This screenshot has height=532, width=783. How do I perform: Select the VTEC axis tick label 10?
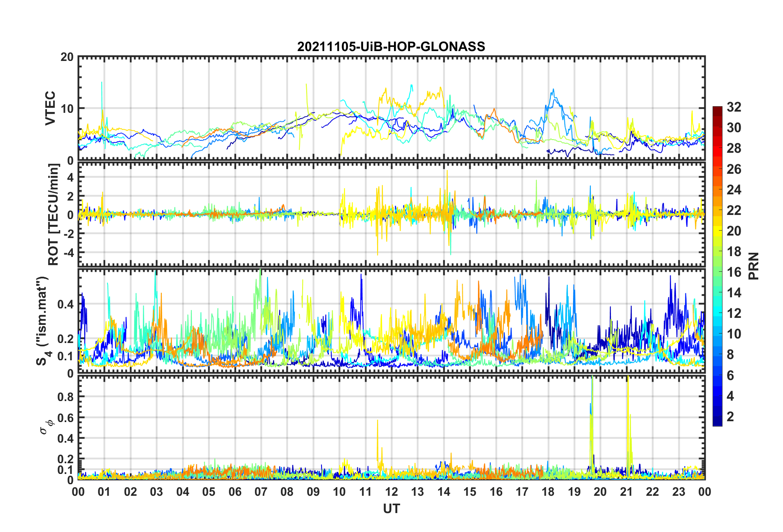(x=67, y=109)
